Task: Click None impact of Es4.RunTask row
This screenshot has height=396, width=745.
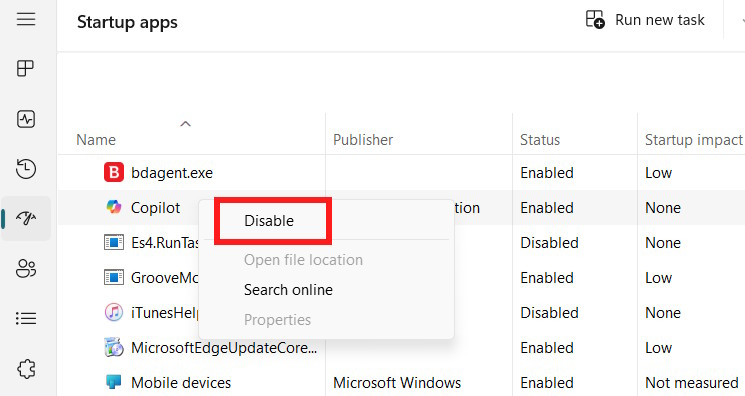Action: [x=663, y=242]
